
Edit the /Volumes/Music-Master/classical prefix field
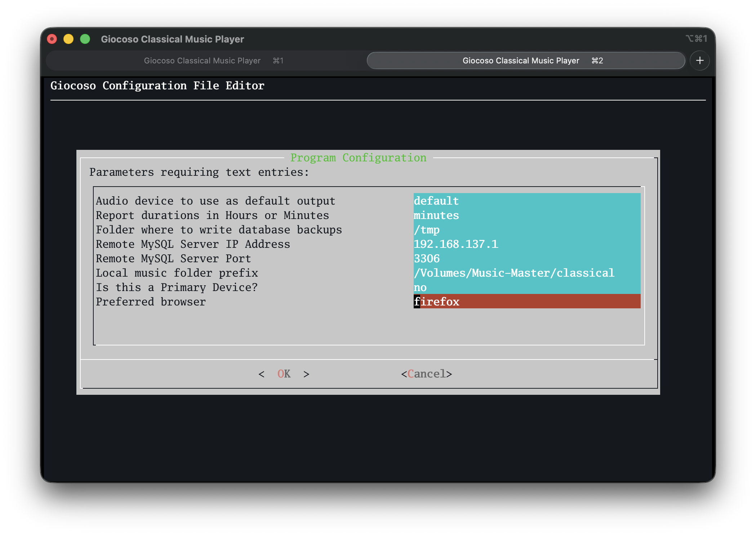pos(526,273)
